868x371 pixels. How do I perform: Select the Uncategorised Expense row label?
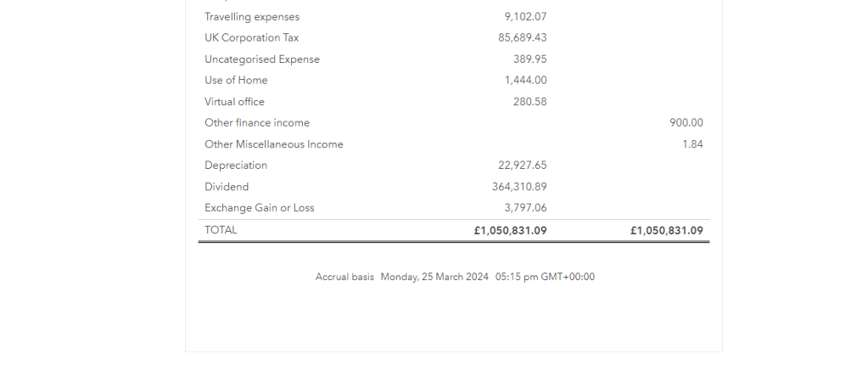[x=262, y=59]
